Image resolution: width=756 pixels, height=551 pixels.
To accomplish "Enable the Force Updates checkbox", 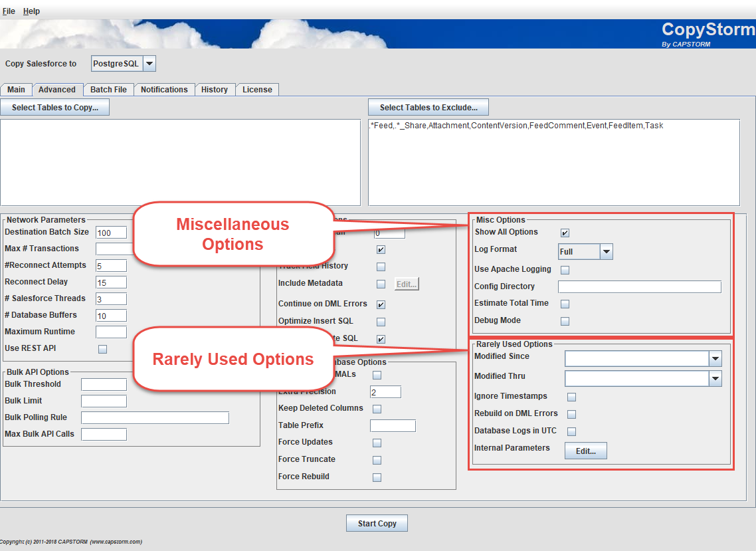I will click(377, 443).
